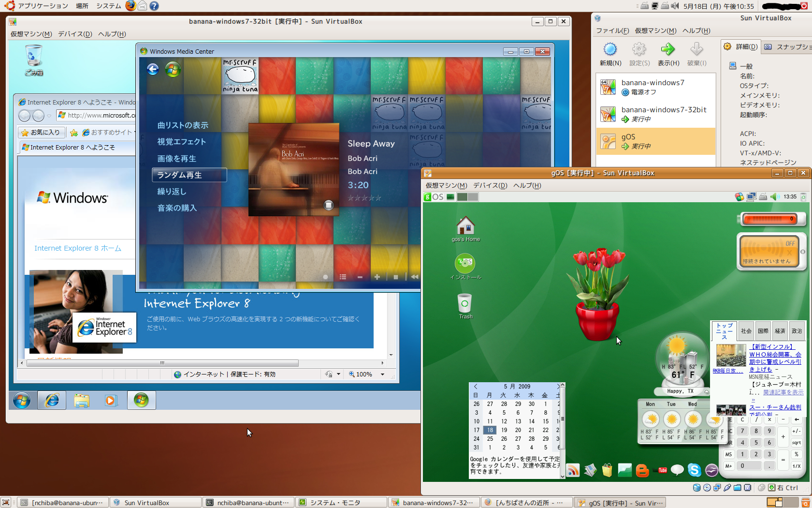Open ヘルプ(H) menu in banana-windows7-32bit window

point(112,34)
